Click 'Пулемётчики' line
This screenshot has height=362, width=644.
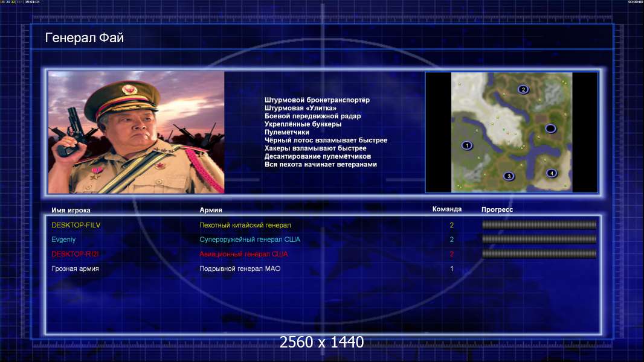point(287,132)
